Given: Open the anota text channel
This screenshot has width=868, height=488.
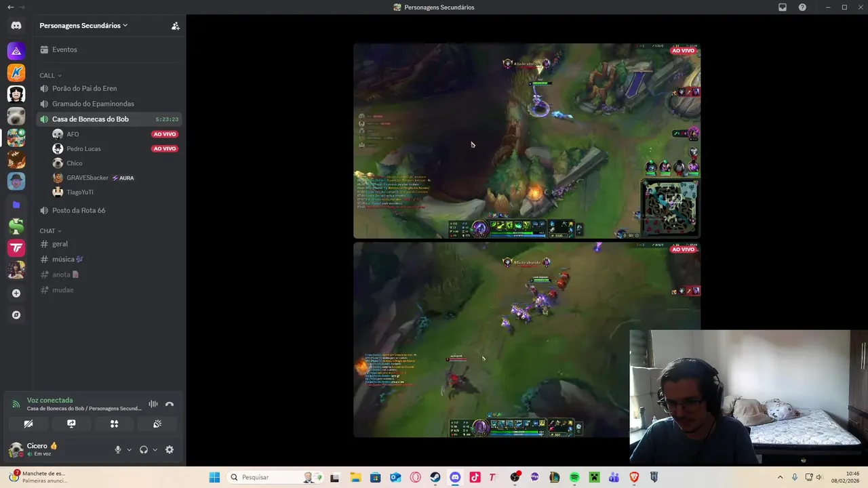Looking at the screenshot, I should (x=108, y=274).
